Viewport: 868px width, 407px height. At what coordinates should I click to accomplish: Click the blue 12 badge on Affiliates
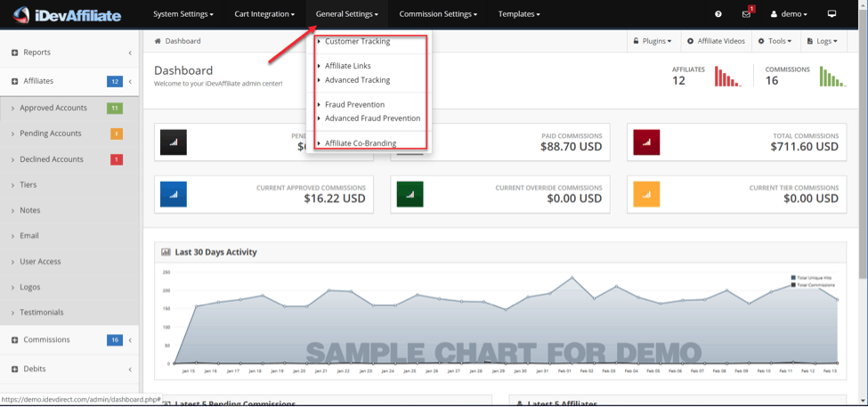click(115, 81)
